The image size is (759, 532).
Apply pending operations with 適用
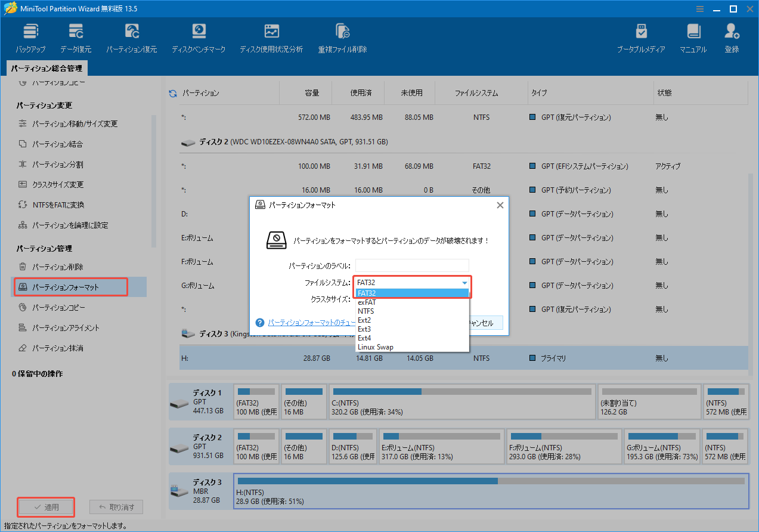point(46,506)
